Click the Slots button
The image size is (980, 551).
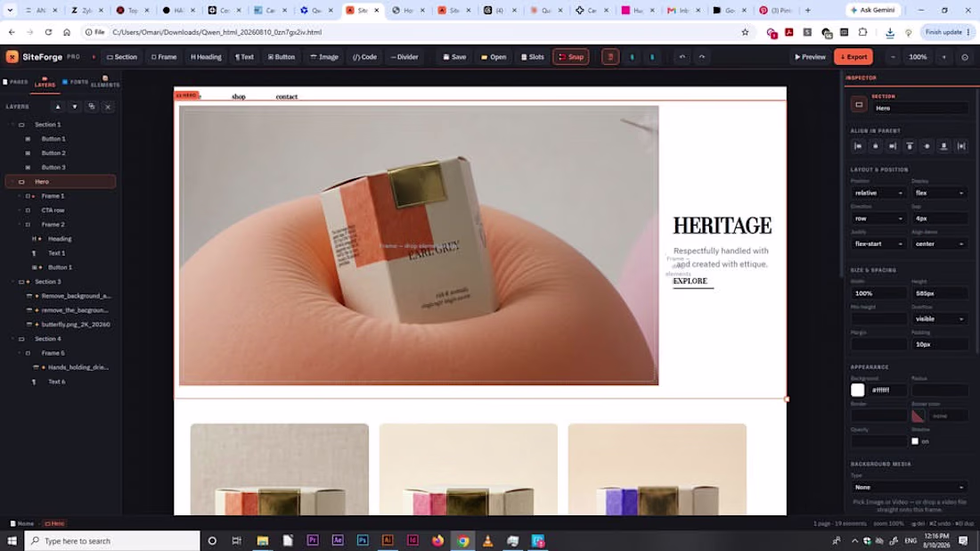(533, 57)
